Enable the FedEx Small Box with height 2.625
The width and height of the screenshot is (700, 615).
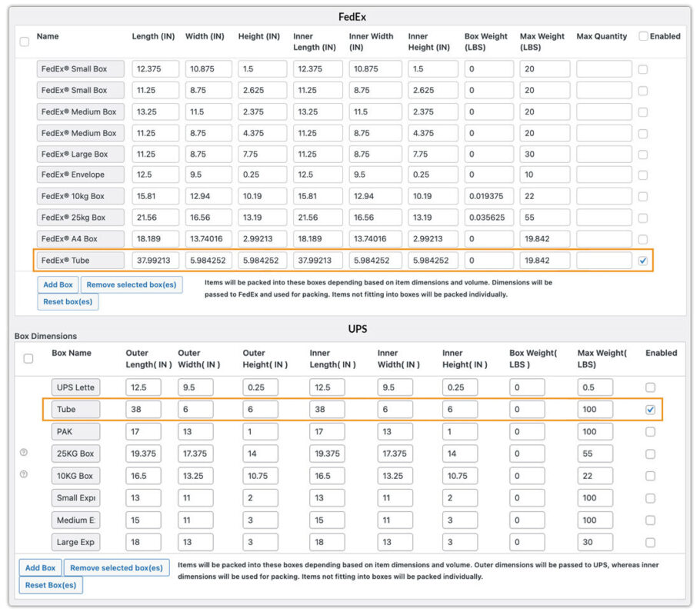[643, 91]
